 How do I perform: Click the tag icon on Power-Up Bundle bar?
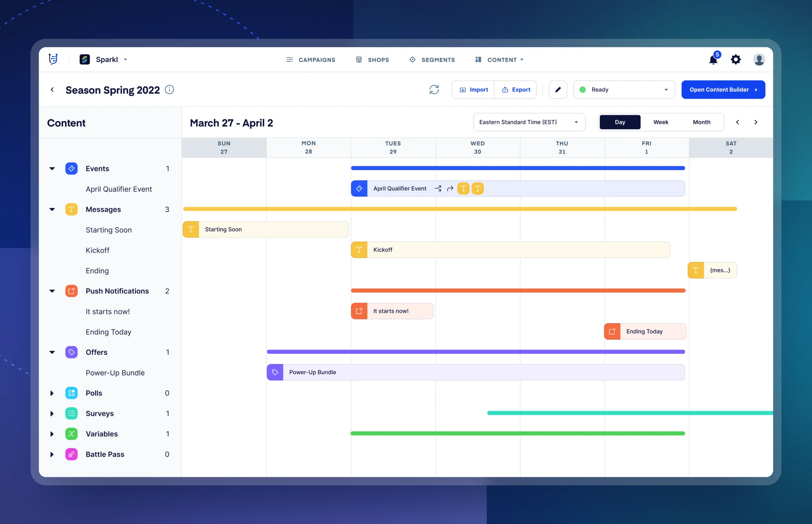(275, 372)
